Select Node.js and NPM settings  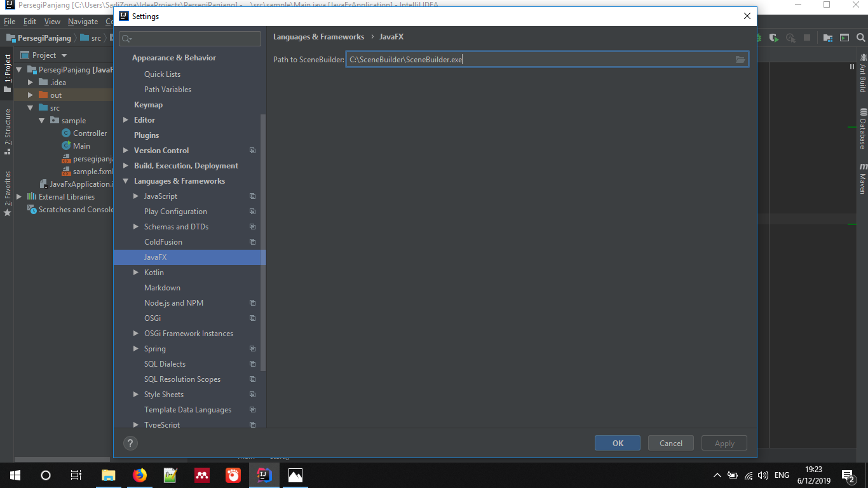[x=173, y=303]
